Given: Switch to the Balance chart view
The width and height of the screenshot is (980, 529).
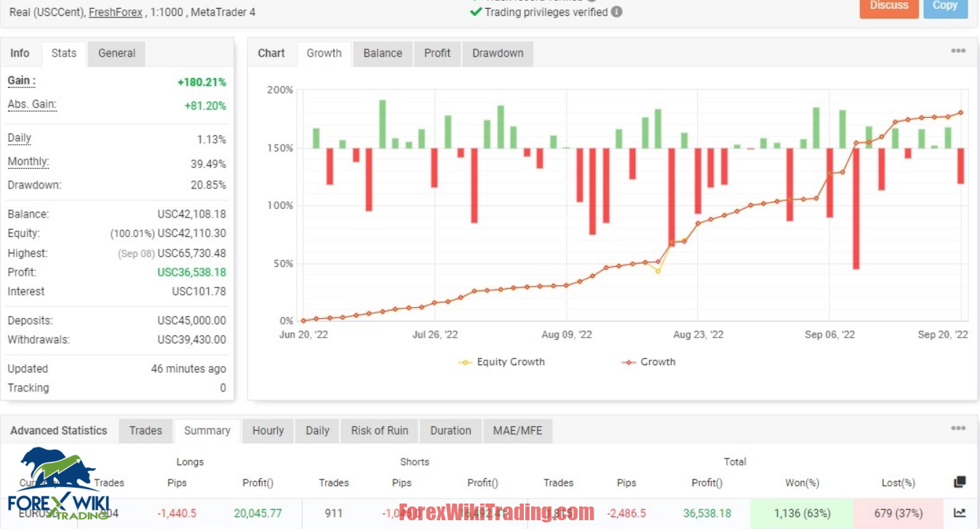Looking at the screenshot, I should tap(382, 53).
